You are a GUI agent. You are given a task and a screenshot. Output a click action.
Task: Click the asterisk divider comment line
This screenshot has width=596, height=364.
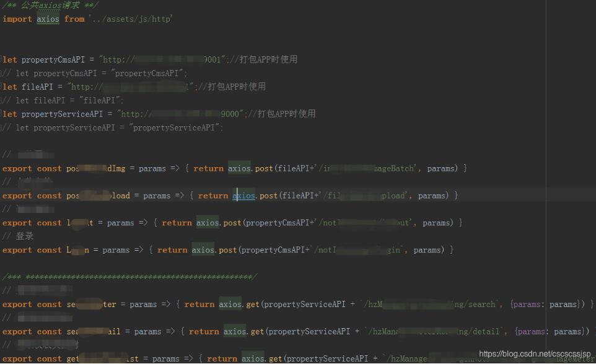(124, 277)
